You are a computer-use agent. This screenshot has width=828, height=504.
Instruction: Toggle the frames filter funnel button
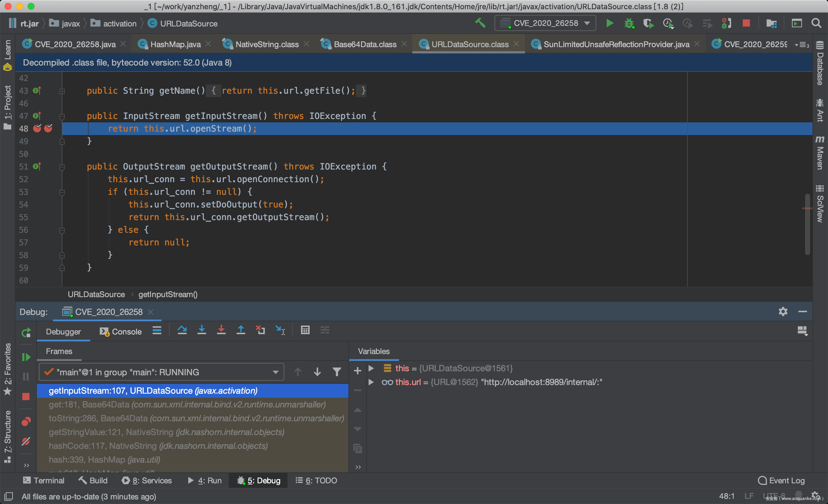(337, 372)
